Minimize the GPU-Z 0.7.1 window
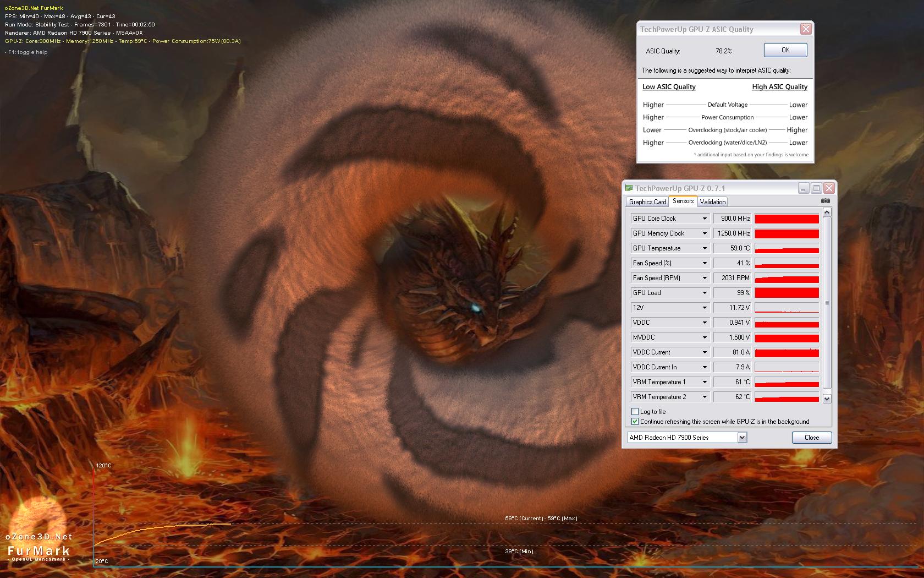The image size is (924, 578). click(804, 188)
